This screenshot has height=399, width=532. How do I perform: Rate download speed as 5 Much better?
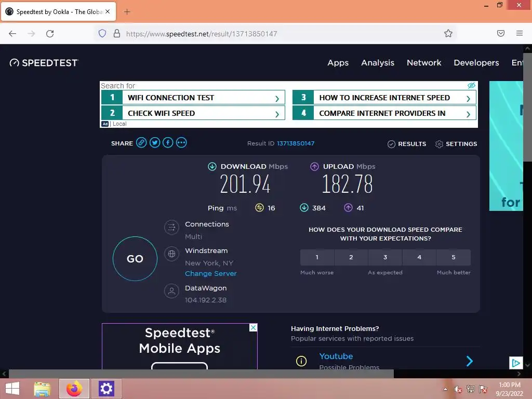(454, 257)
